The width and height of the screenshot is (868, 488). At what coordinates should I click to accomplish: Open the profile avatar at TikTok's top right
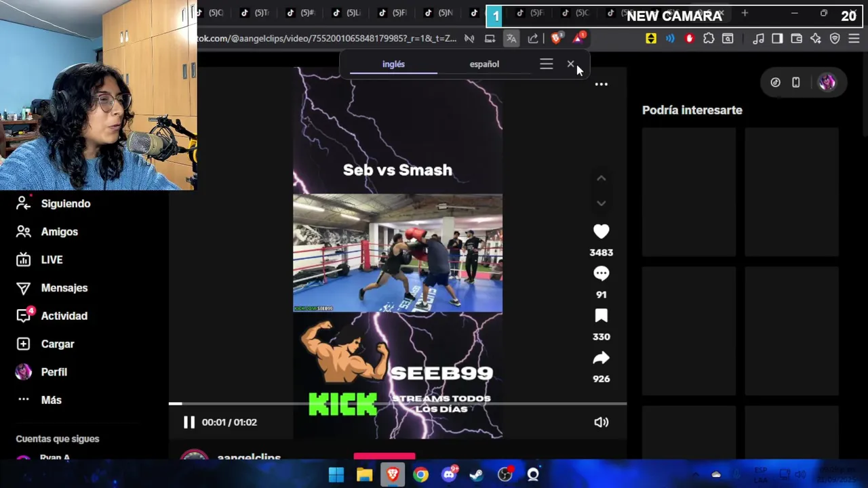(827, 82)
